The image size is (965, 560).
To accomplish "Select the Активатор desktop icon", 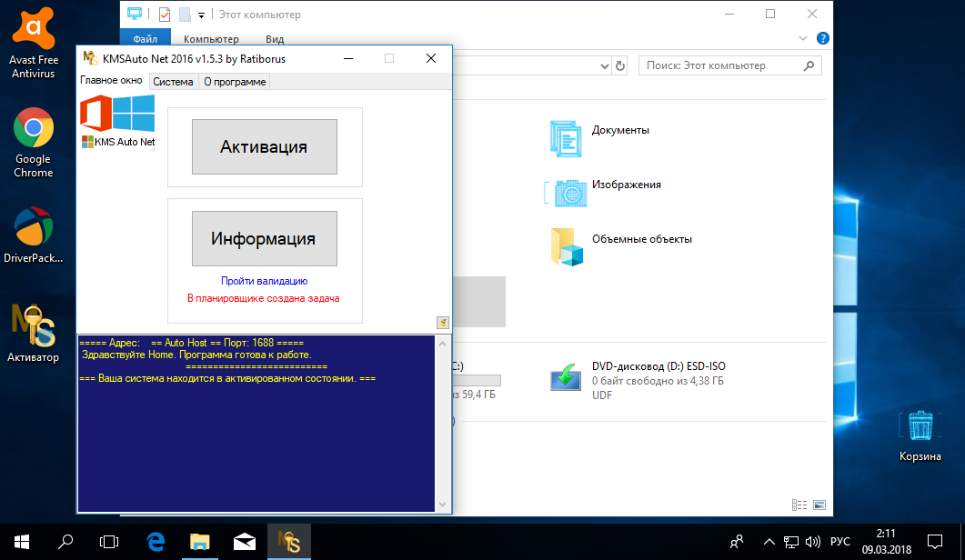I will tap(34, 334).
